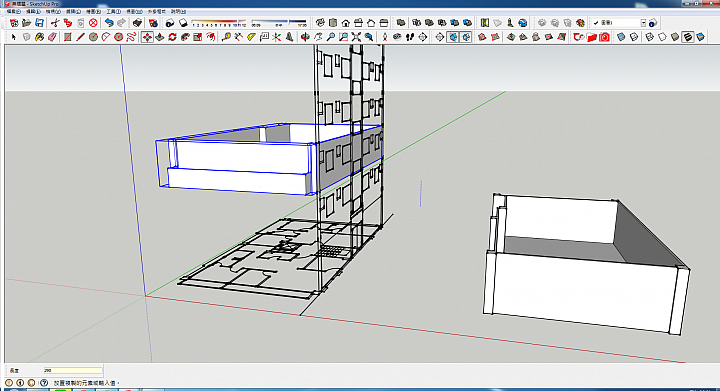Viewport: 720px width, 391px height.
Task: Choose the Tape Measure tool
Action: tap(226, 37)
